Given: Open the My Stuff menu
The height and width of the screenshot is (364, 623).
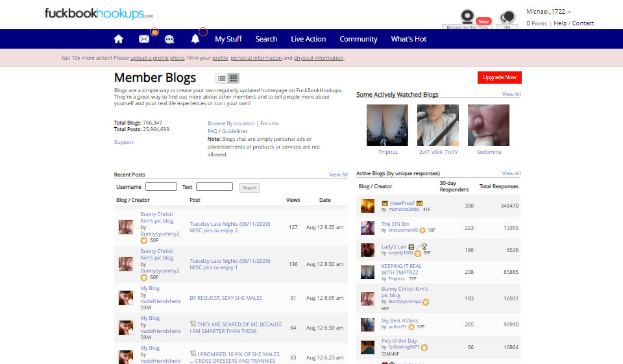Looking at the screenshot, I should click(x=228, y=39).
